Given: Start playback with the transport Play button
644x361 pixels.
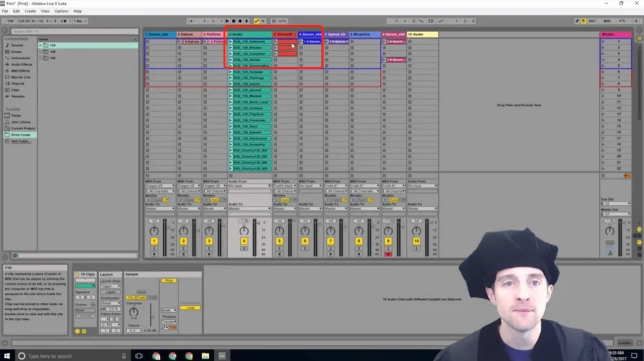Looking at the screenshot, I should 227,21.
